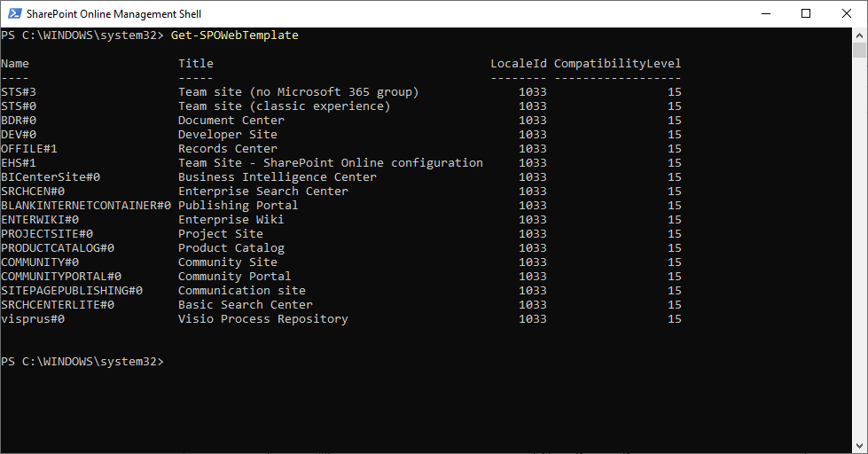Image resolution: width=868 pixels, height=454 pixels.
Task: Click the vertical scrollbar thumb
Action: [x=859, y=50]
